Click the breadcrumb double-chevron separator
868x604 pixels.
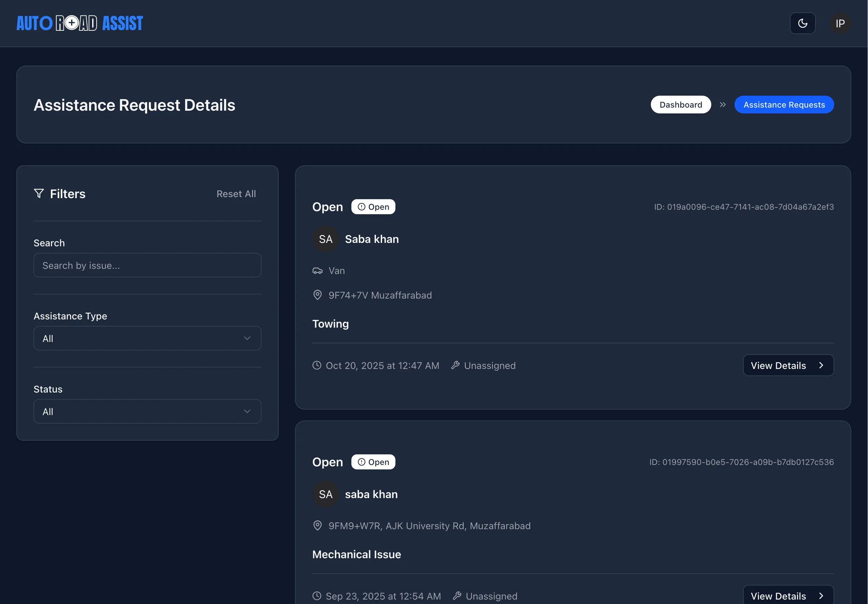[723, 105]
